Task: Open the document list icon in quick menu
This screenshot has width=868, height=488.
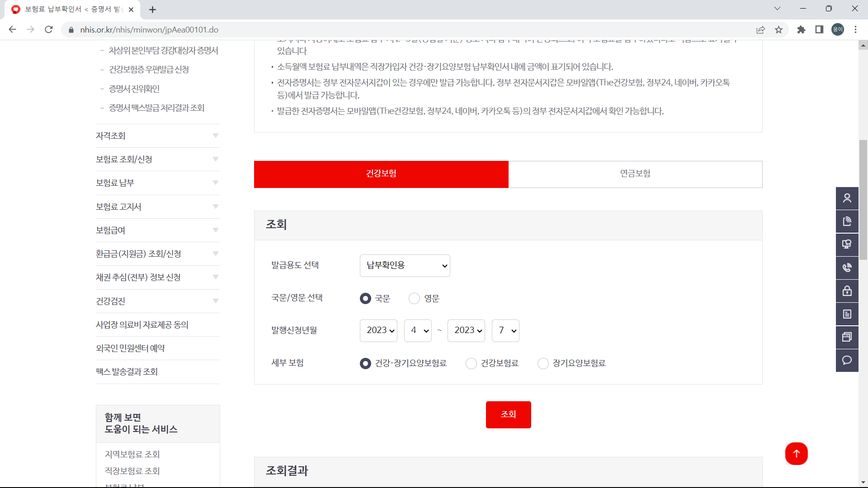Action: click(847, 314)
